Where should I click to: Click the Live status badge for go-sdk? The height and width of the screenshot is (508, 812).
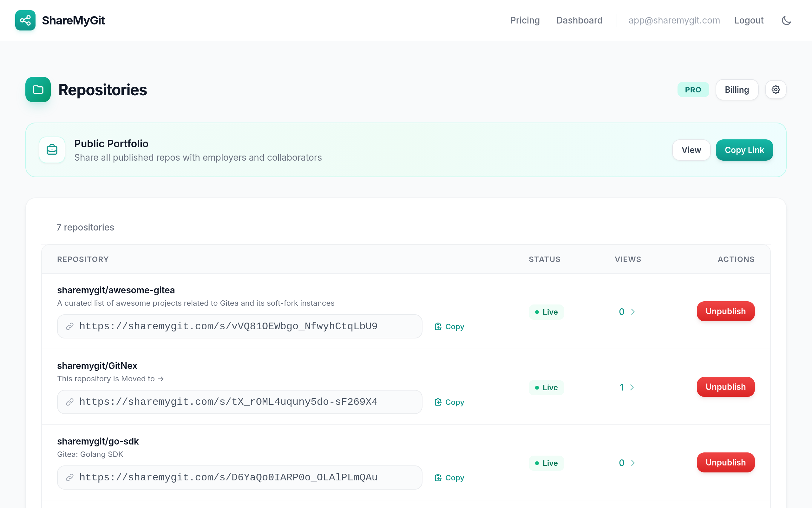(x=546, y=463)
